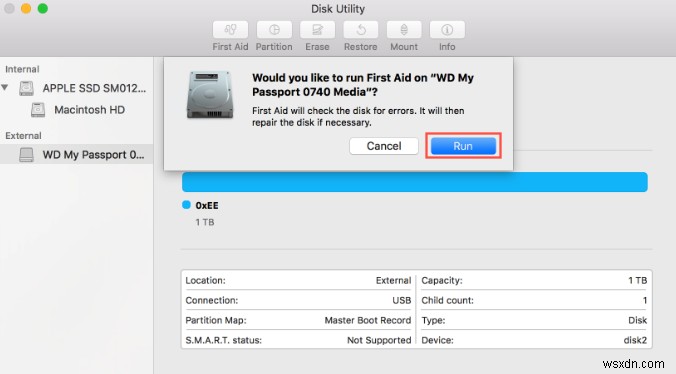The height and width of the screenshot is (374, 676).
Task: Click the WD My Passport drive icon
Action: click(26, 155)
